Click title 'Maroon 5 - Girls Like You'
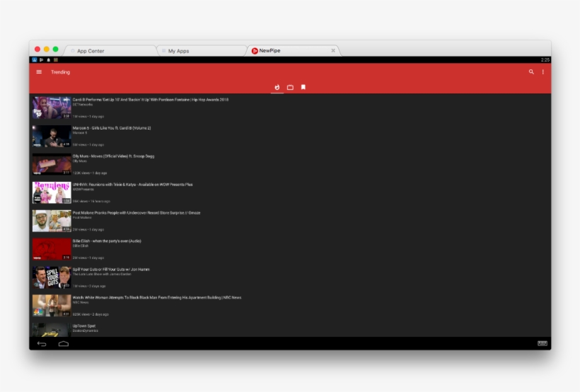Image resolution: width=580 pixels, height=392 pixels. (111, 128)
